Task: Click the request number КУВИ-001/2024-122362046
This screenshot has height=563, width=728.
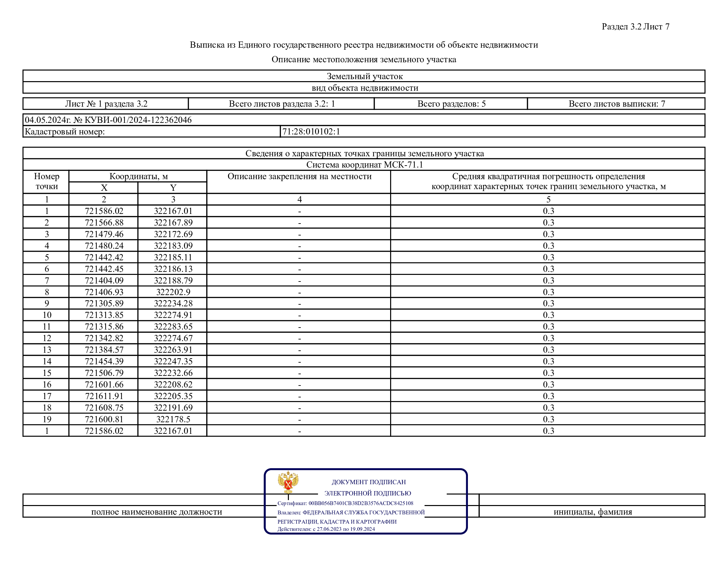Action: tap(138, 120)
